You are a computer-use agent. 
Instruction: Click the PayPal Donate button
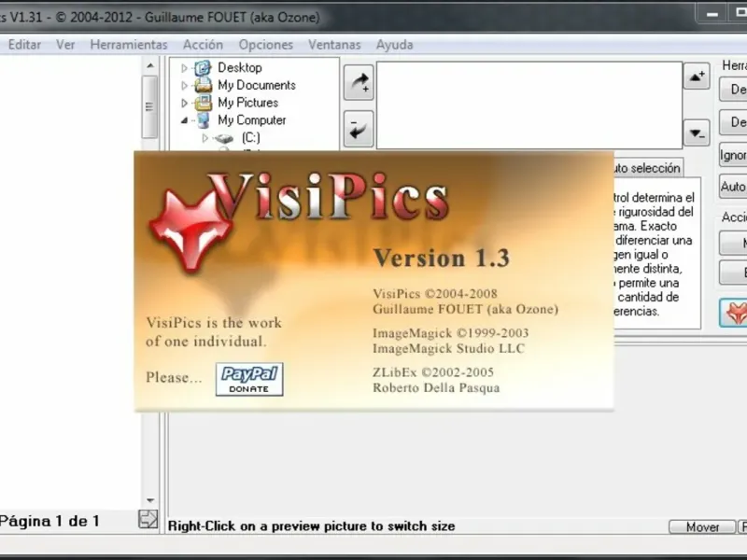(x=249, y=379)
